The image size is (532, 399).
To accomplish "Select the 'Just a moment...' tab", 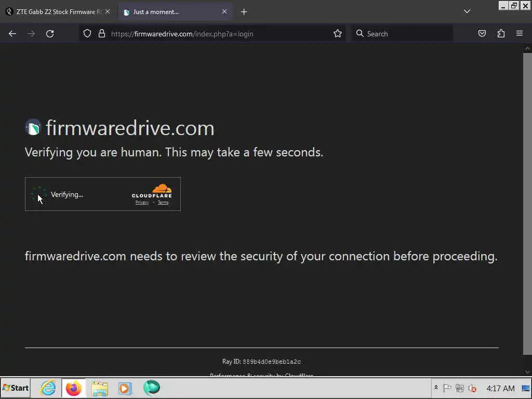I will coord(175,12).
